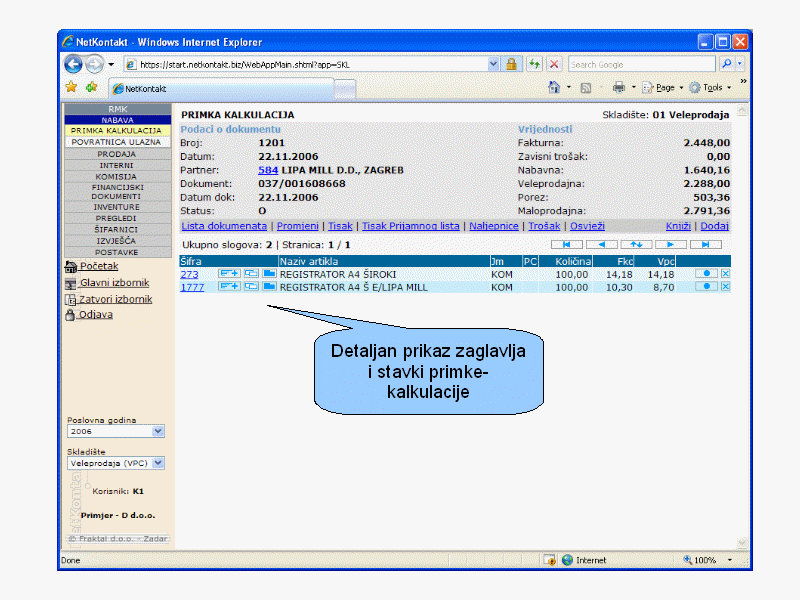Click the Google search magnifier icon
Viewport: 800px width, 600px height.
click(727, 64)
